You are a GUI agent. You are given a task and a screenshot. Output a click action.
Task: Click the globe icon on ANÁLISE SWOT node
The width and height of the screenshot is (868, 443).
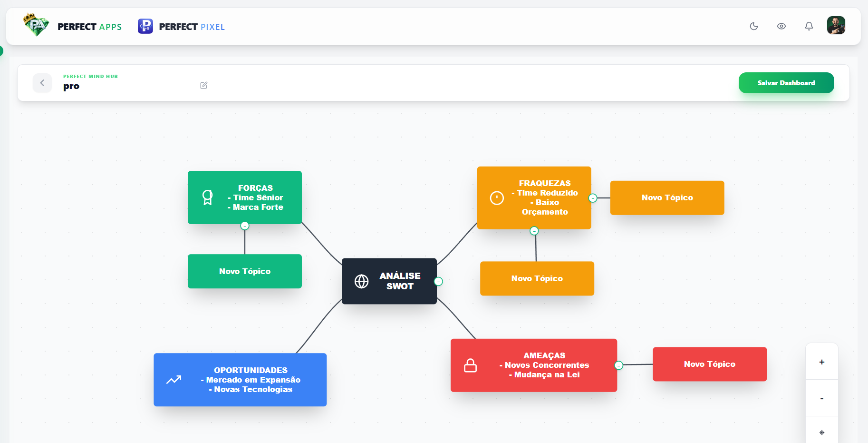(x=361, y=281)
